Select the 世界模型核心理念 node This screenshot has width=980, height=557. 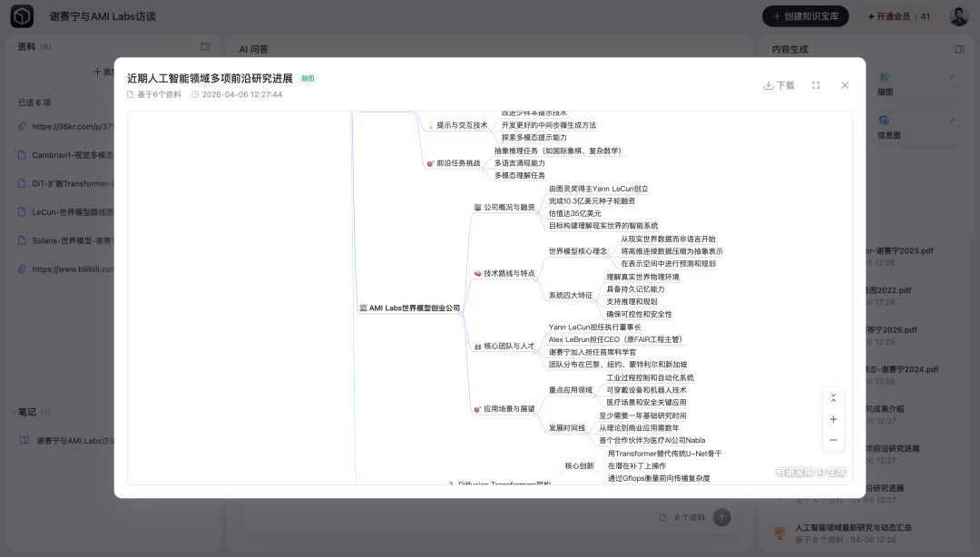(577, 251)
